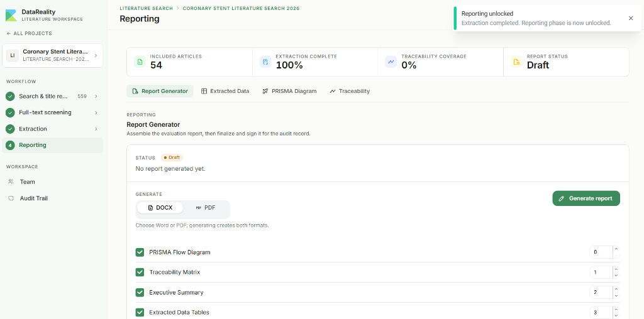The image size is (644, 319).
Task: Increase the Extracted Data Tables order value
Action: coord(616,309)
